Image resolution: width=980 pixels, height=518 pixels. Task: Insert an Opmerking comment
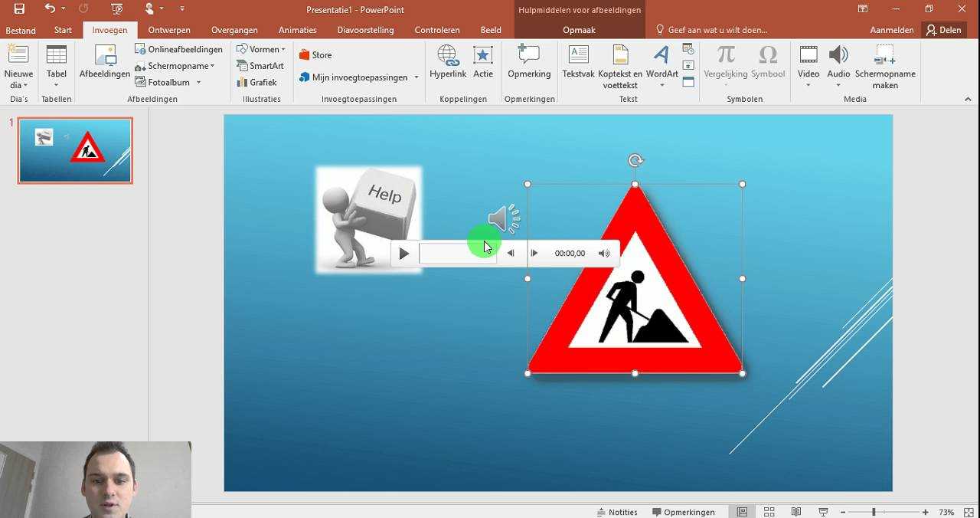click(529, 65)
